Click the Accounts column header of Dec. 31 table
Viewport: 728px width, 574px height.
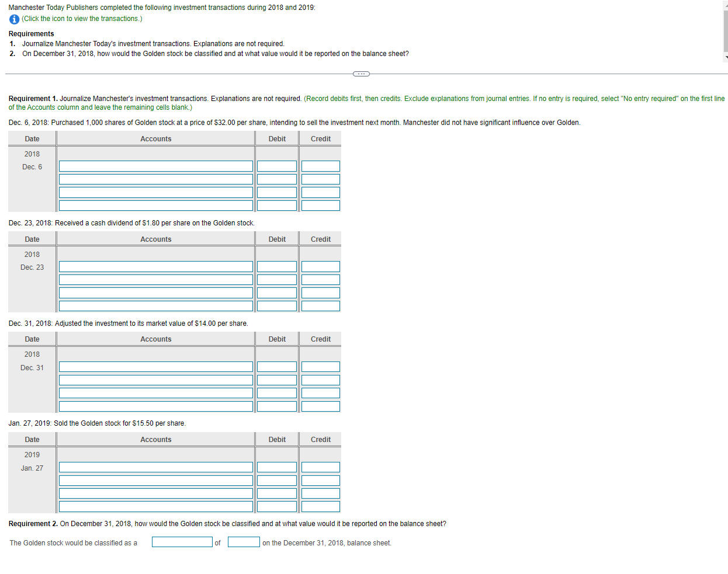point(156,339)
